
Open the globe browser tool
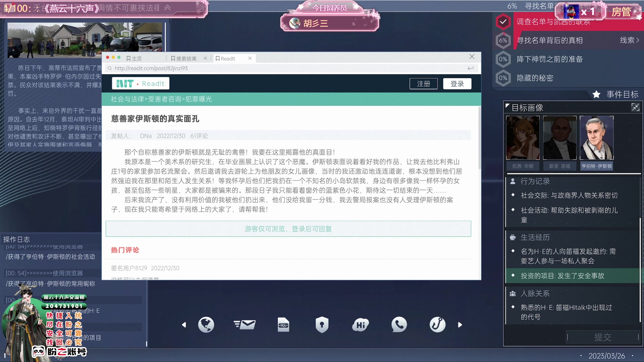click(x=206, y=324)
